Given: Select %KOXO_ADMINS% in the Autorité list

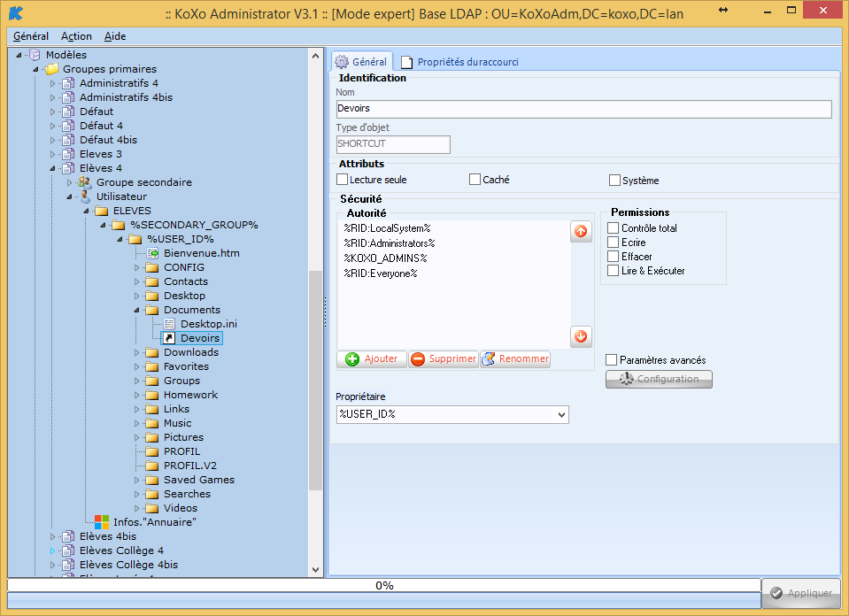Looking at the screenshot, I should pyautogui.click(x=385, y=258).
